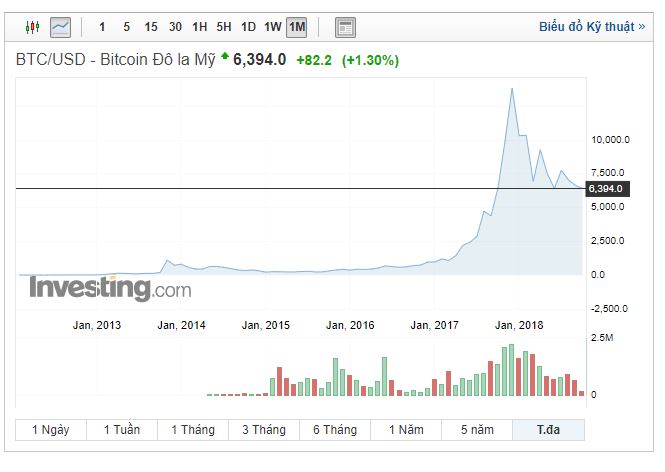
Task: Click the 0.0 price axis label
Action: [598, 274]
